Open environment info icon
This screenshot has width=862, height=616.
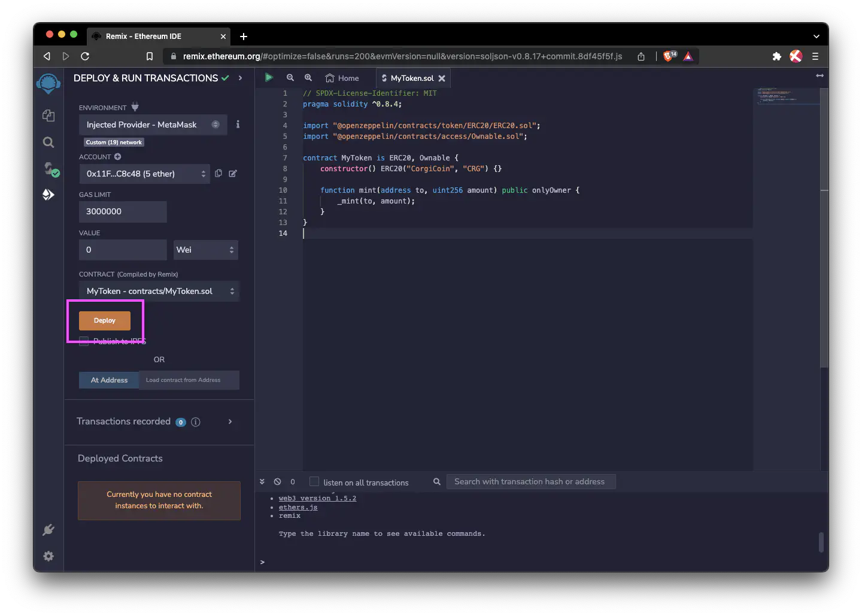[x=238, y=125]
